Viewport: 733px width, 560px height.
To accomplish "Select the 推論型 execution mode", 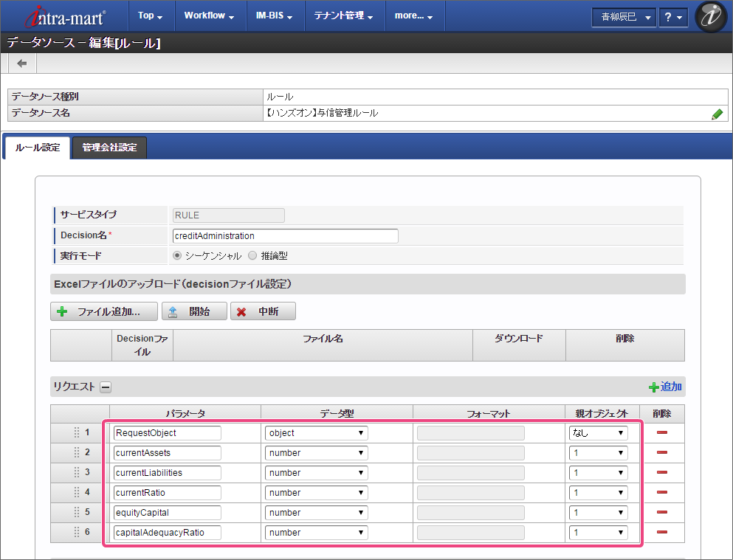I will 252,256.
